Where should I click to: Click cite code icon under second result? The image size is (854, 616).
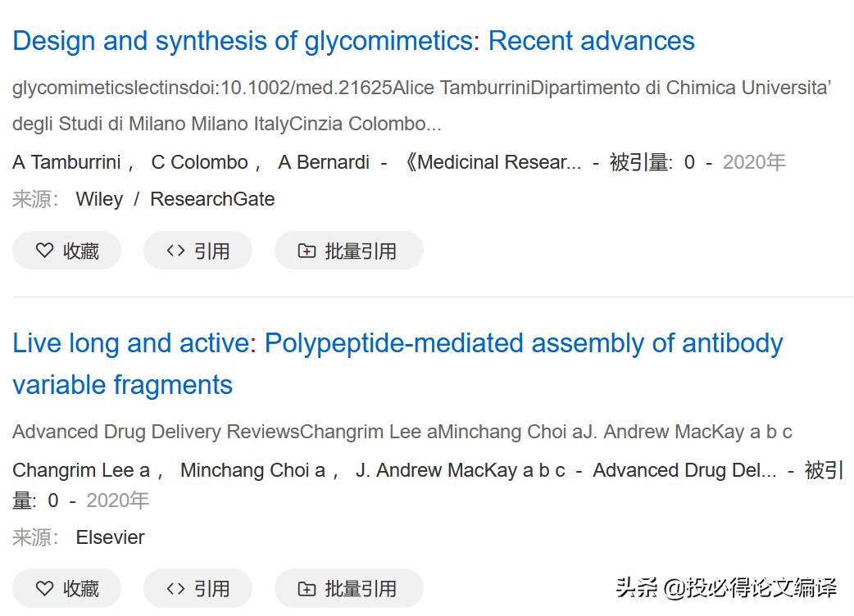[x=175, y=588]
